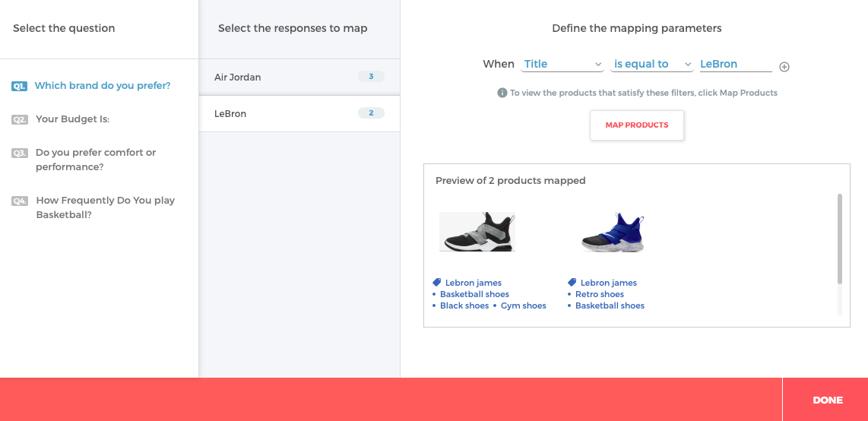This screenshot has height=421, width=868.
Task: Click the MAP PRODUCTS button
Action: pos(637,125)
